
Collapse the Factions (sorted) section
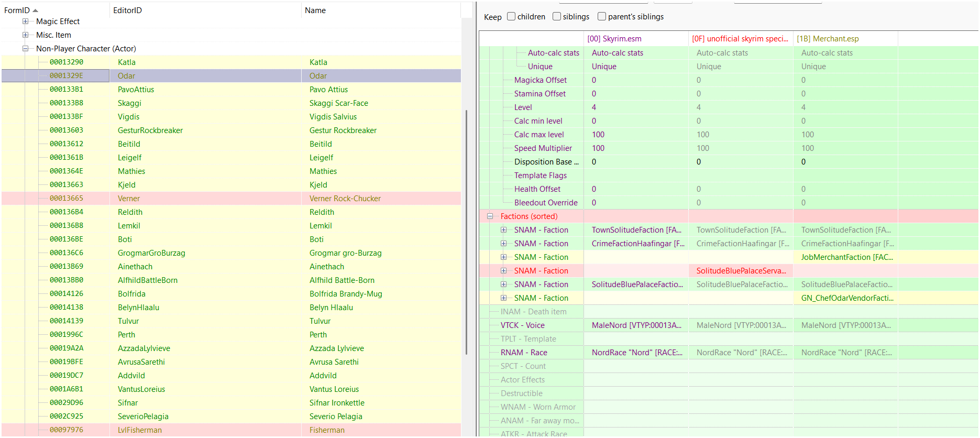[x=490, y=216]
